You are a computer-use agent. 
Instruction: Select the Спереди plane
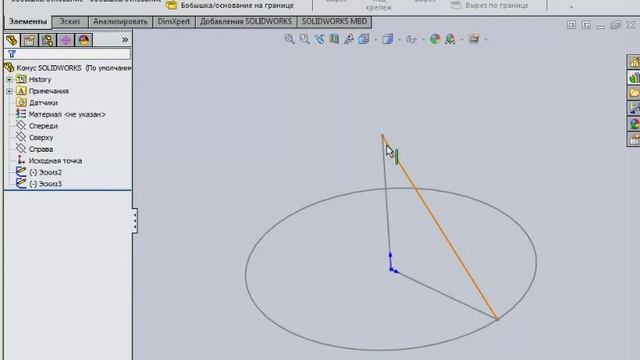pos(37,126)
